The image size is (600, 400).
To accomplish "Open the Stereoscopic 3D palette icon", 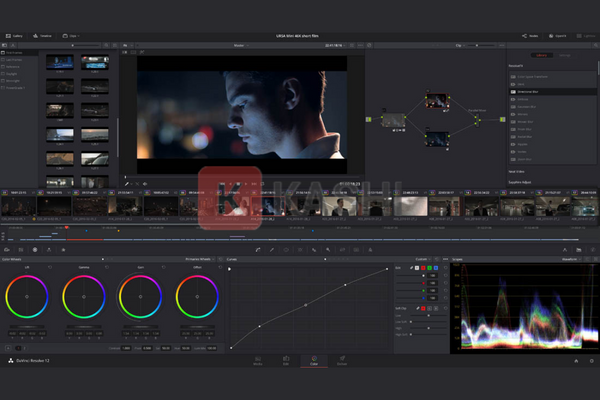I will [356, 250].
